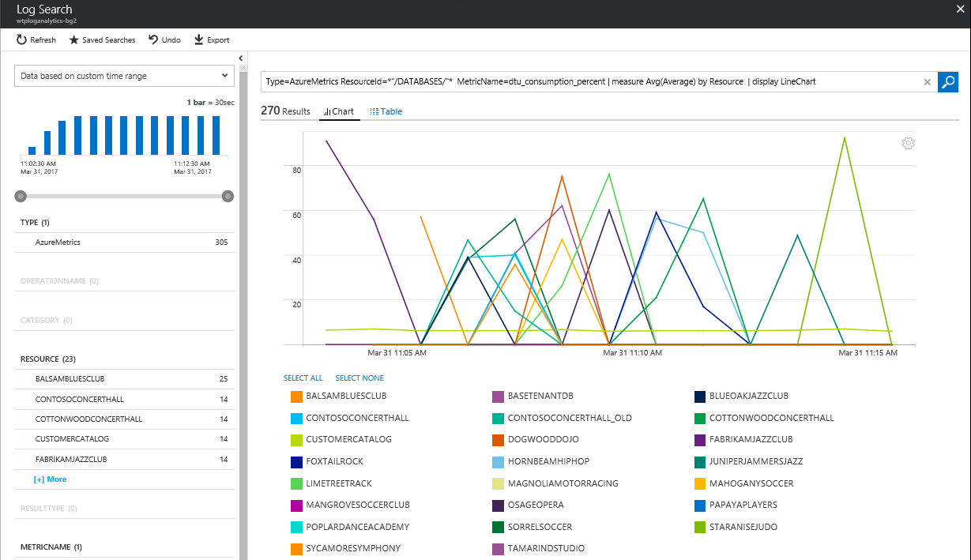Viewport: 971px width, 560px height.
Task: Click the sidebar vertical scrollbar
Action: (244, 312)
